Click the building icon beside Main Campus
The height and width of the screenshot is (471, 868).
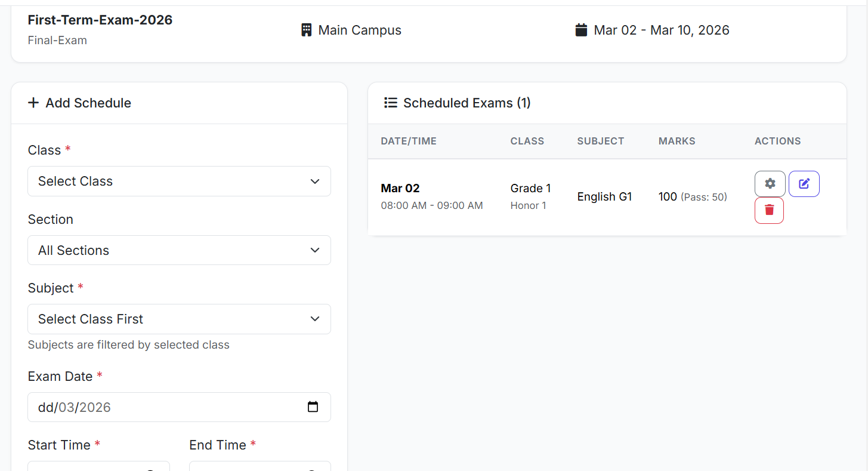306,30
